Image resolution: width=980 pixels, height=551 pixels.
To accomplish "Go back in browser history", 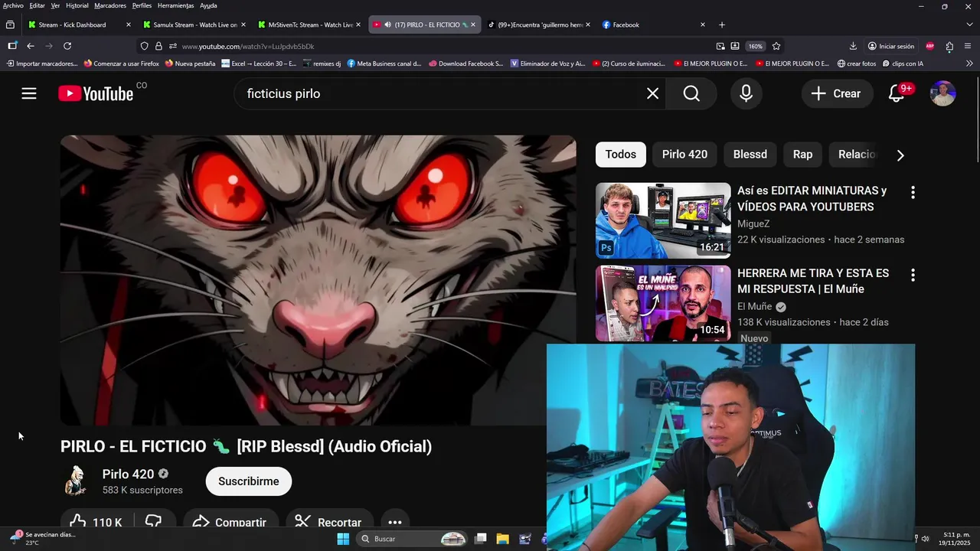I will [31, 46].
